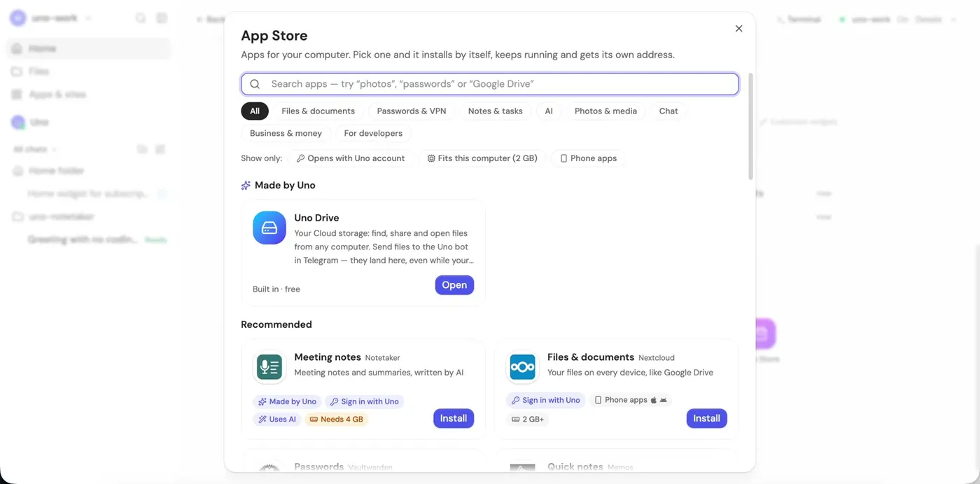This screenshot has height=484, width=980.
Task: Click the Recommended section heading
Action: 276,324
